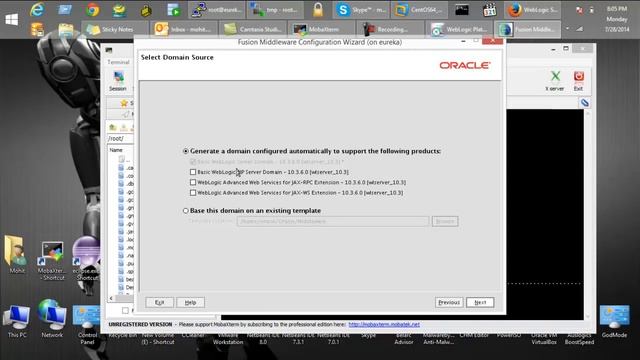This screenshot has height=360, width=640.
Task: Switch to Fusion Middleware taskbar item
Action: pyautogui.click(x=528, y=29)
